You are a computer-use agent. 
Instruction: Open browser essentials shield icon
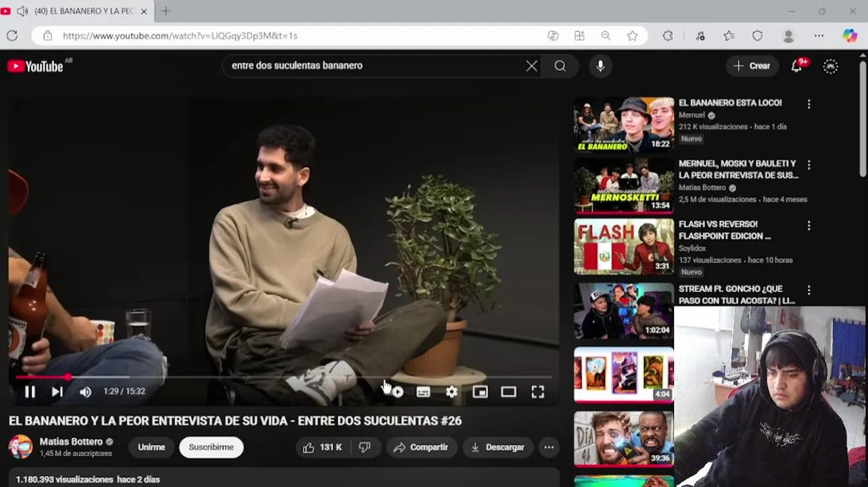[758, 36]
